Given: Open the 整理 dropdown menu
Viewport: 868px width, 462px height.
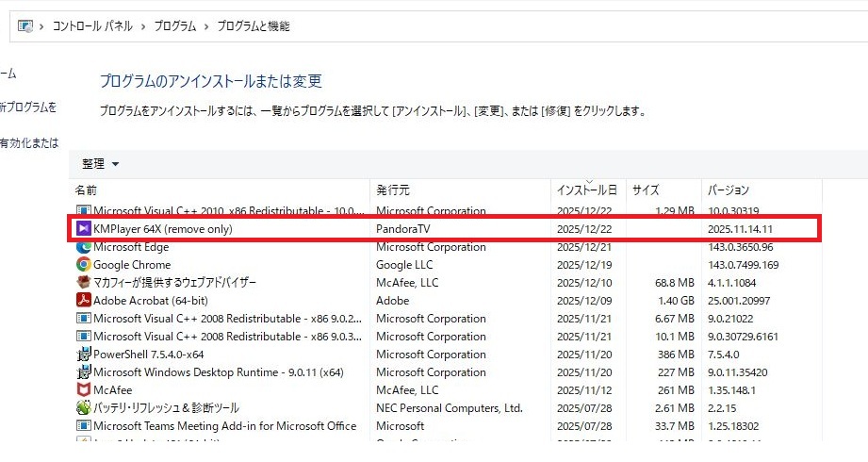Looking at the screenshot, I should tap(100, 164).
